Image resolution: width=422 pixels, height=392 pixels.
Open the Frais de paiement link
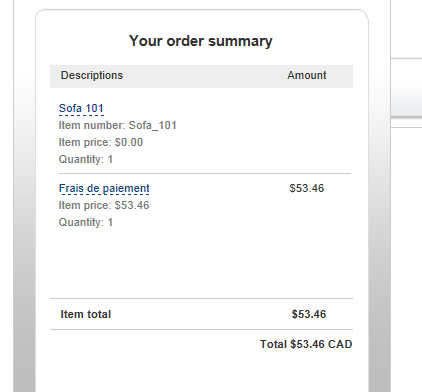pos(104,188)
